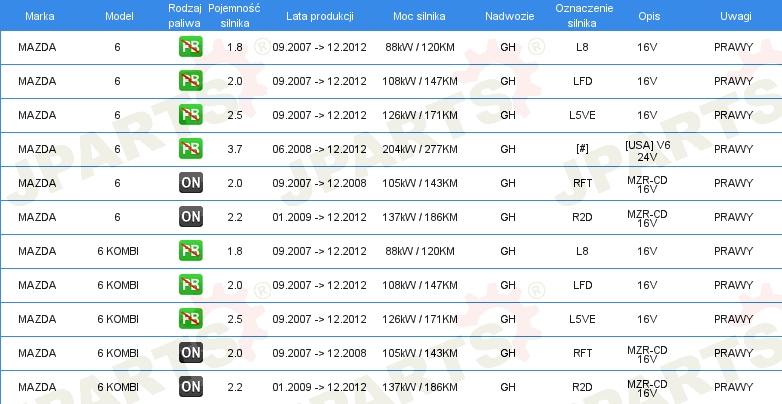The width and height of the screenshot is (782, 404).
Task: Select PRAWY in the 3.7 V6 row
Action: tap(734, 149)
